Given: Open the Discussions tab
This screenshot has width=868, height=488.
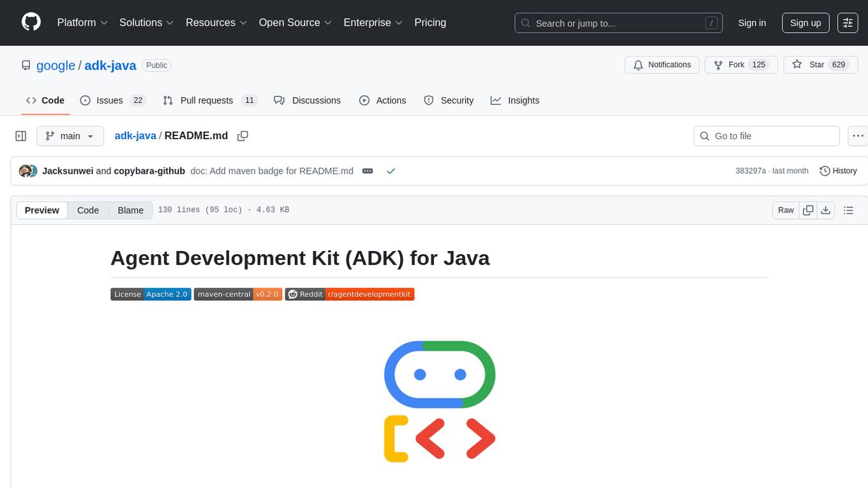Looking at the screenshot, I should point(308,100).
